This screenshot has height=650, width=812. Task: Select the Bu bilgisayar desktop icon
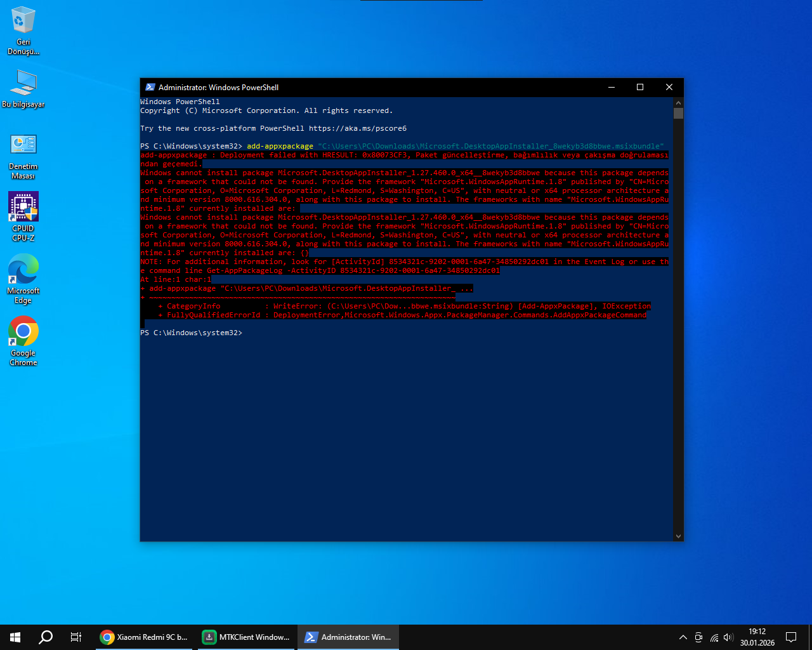[23, 89]
